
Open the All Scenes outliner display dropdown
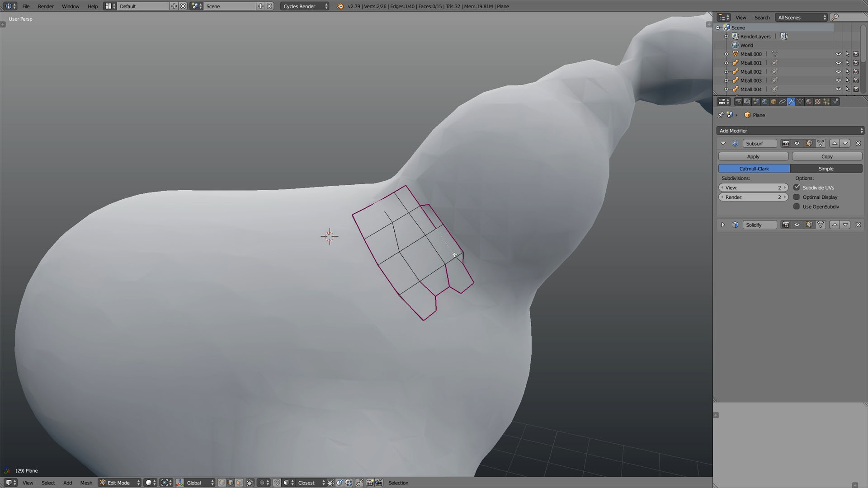click(x=802, y=17)
